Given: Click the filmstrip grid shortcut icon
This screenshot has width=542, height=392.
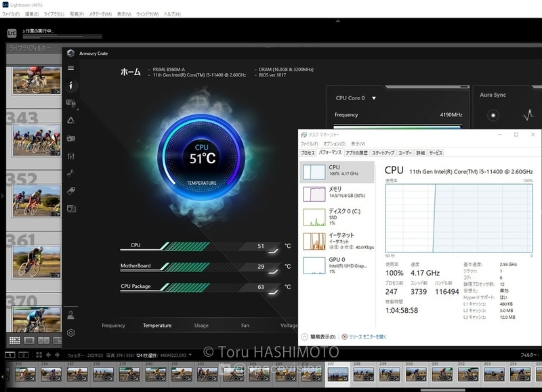Looking at the screenshot, I should 39,355.
